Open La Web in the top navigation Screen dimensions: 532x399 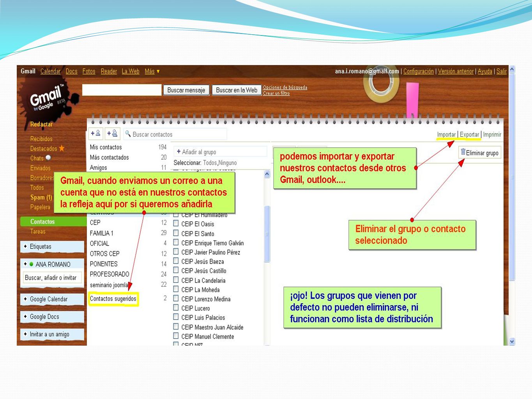click(131, 71)
